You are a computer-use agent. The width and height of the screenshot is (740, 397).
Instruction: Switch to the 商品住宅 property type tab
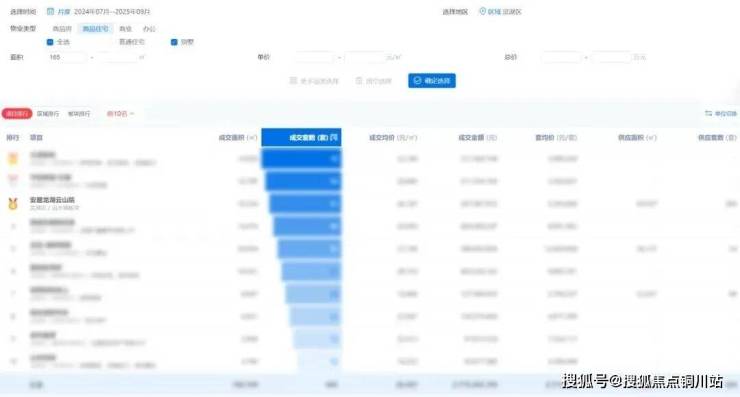95,29
